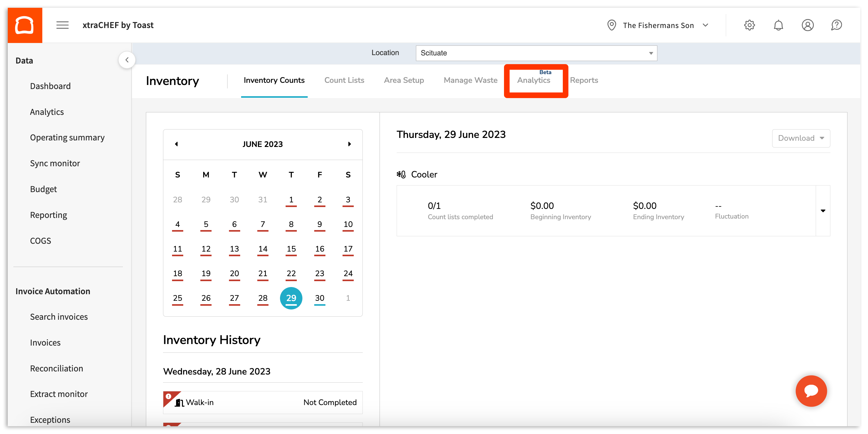The height and width of the screenshot is (434, 868).
Task: Open the Download options dropdown
Action: click(x=801, y=138)
